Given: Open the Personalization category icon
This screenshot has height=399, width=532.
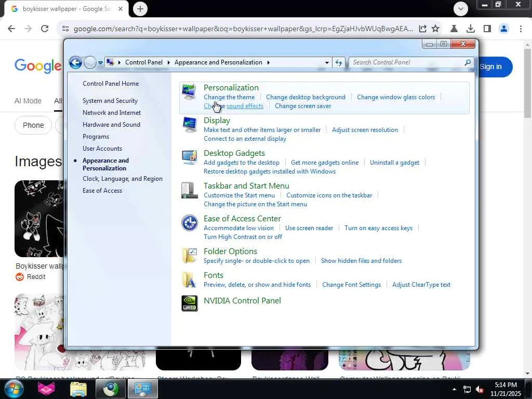Looking at the screenshot, I should 189,91.
